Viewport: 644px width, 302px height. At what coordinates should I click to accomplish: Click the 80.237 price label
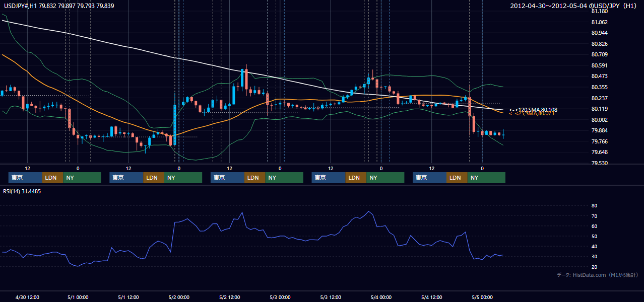click(x=599, y=98)
